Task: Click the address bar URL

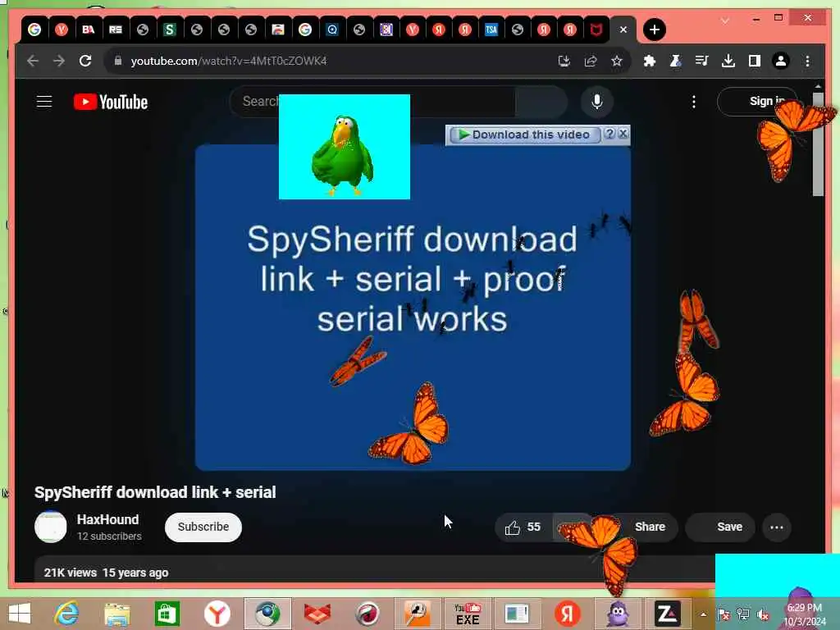Action: pyautogui.click(x=229, y=61)
